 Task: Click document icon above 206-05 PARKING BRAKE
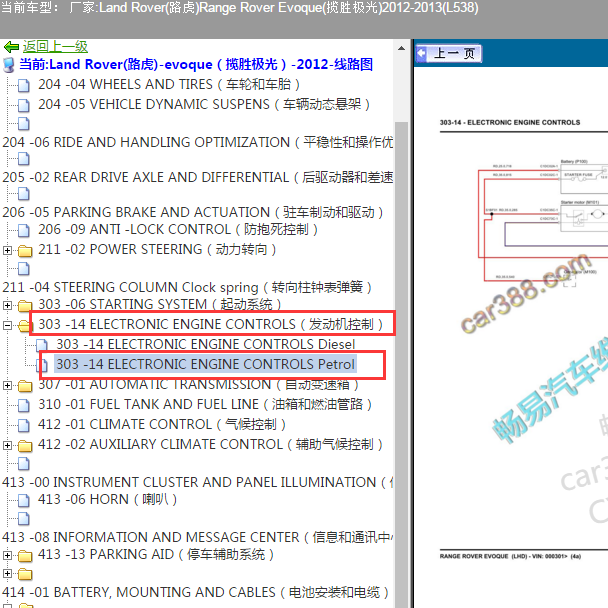pyautogui.click(x=24, y=193)
